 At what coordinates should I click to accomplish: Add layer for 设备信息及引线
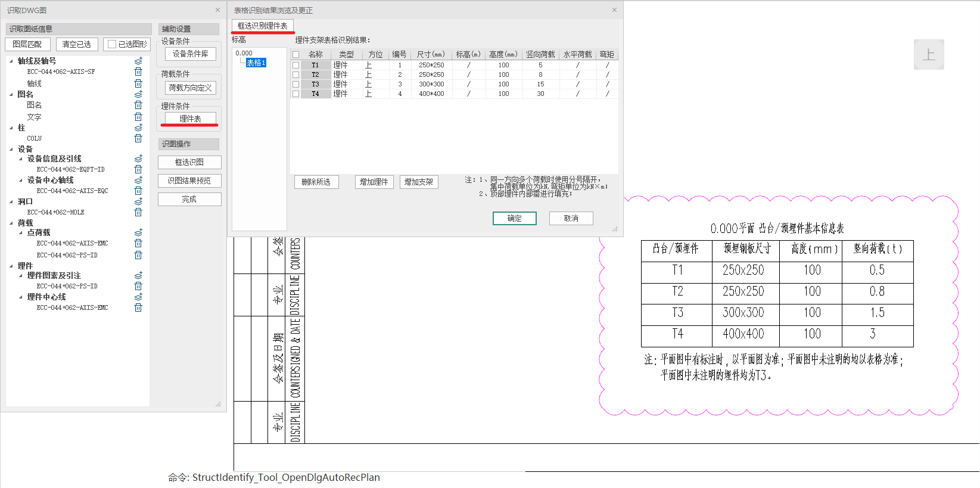[138, 158]
